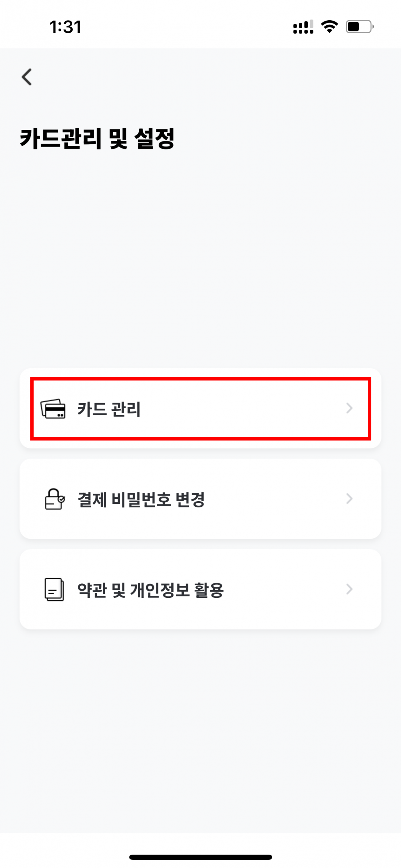This screenshot has height=868, width=401.
Task: Open the 약관 및 개인정보 활용 text label
Action: tap(150, 590)
